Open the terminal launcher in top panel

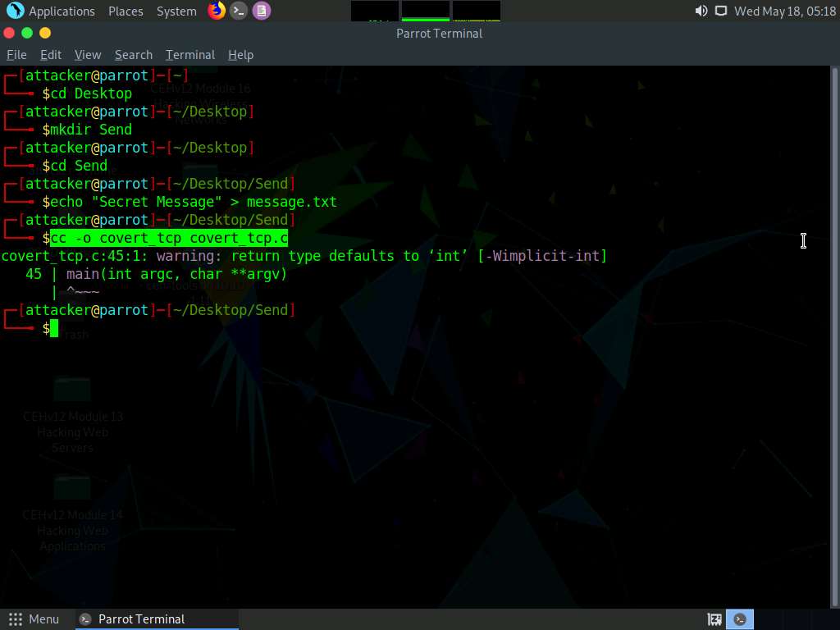click(x=239, y=11)
